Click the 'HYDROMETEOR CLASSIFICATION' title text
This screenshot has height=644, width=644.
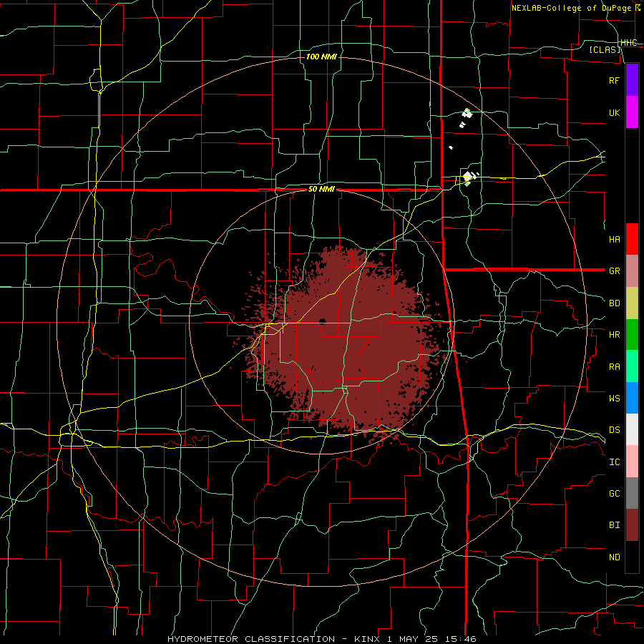coord(251,639)
